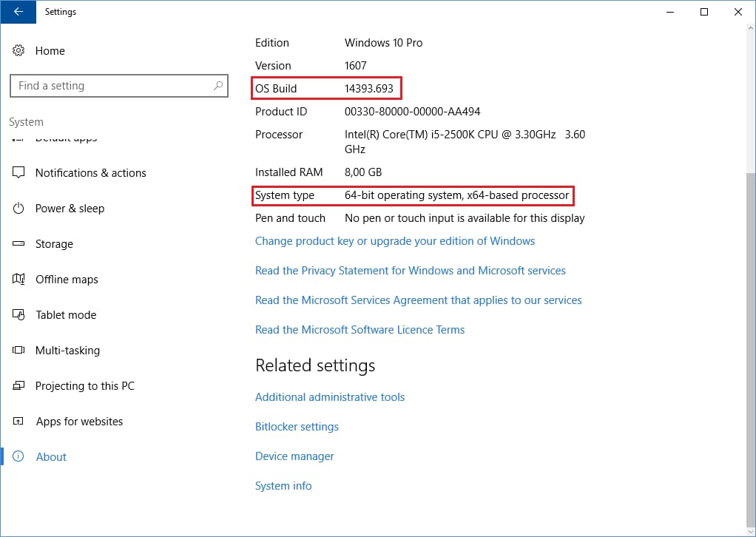This screenshot has height=537, width=756.
Task: Open Change product key or upgrade link
Action: click(x=395, y=241)
